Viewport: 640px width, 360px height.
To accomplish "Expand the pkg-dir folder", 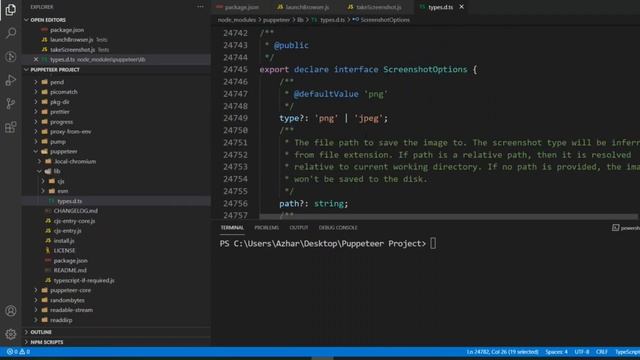I will click(x=60, y=102).
